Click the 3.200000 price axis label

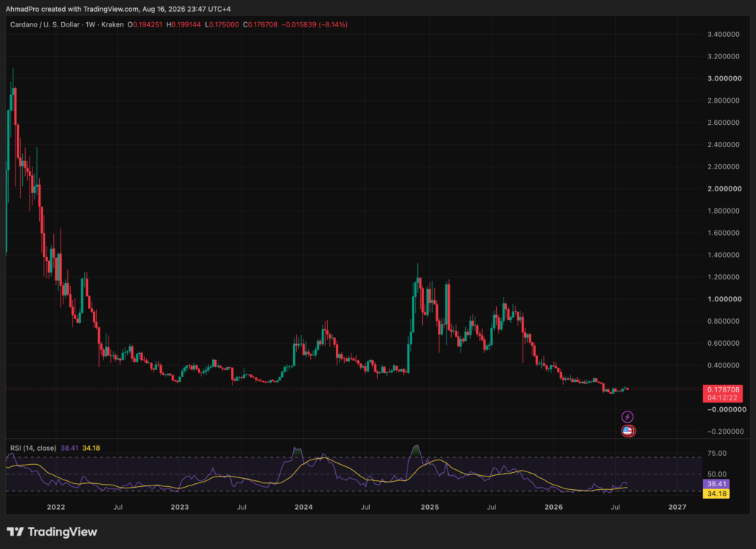point(724,56)
